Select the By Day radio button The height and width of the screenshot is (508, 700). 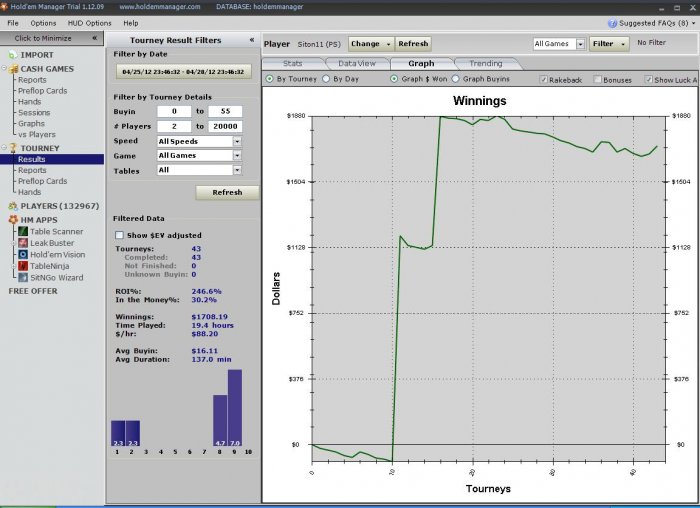(x=326, y=79)
